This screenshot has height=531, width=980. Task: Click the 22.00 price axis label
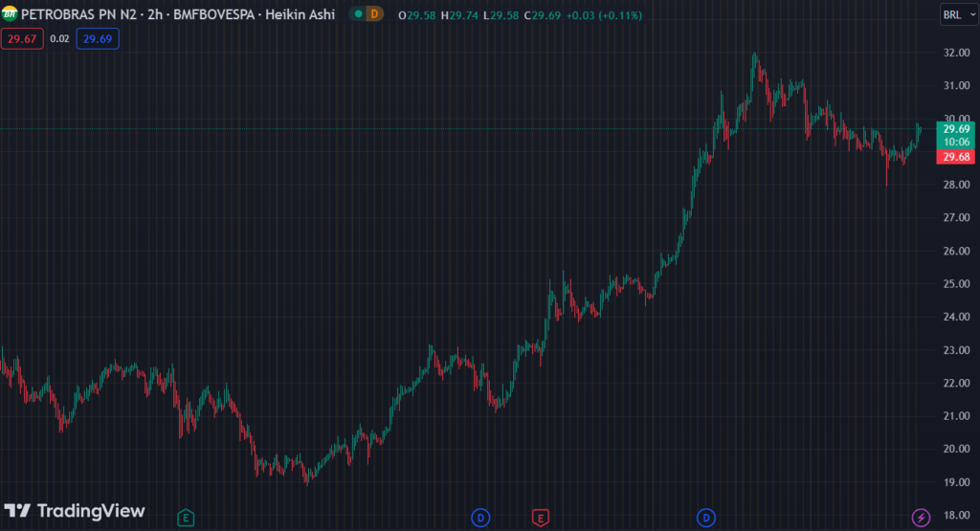point(956,383)
